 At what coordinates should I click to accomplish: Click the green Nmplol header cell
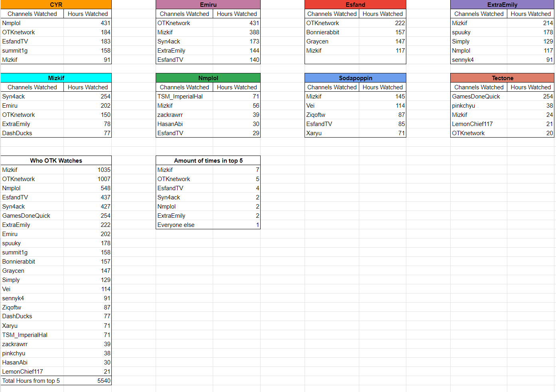(208, 78)
